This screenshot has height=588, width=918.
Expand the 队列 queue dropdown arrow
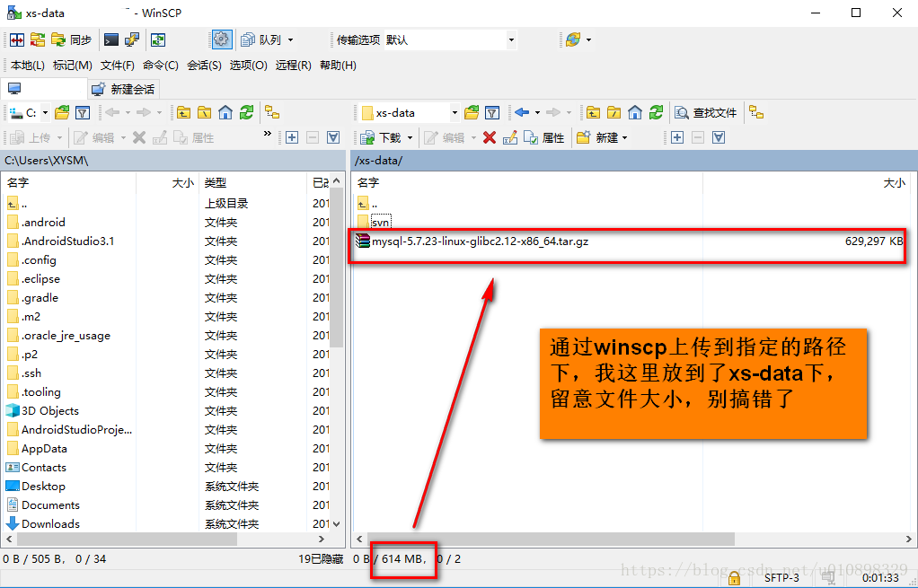tap(290, 39)
